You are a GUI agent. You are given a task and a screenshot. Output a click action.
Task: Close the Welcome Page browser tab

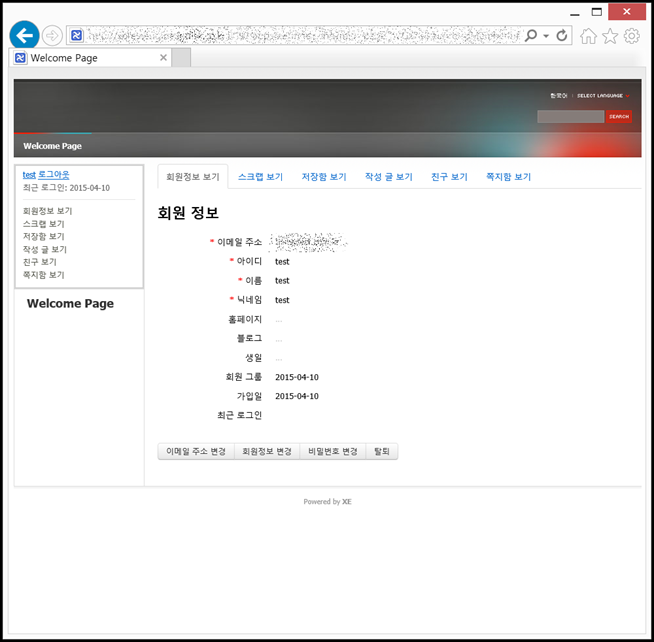[164, 58]
